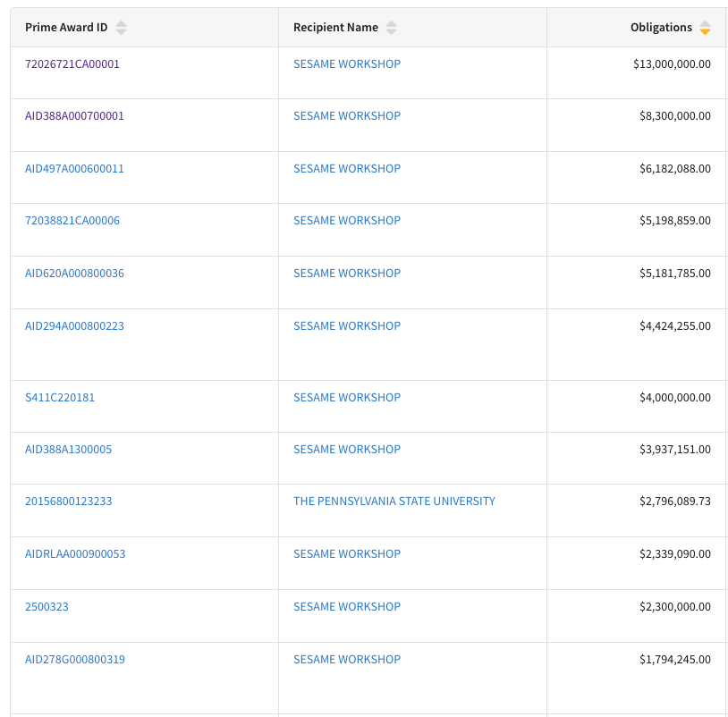Open Sesame Workshop recipient for award 72026721CA00001

[347, 64]
